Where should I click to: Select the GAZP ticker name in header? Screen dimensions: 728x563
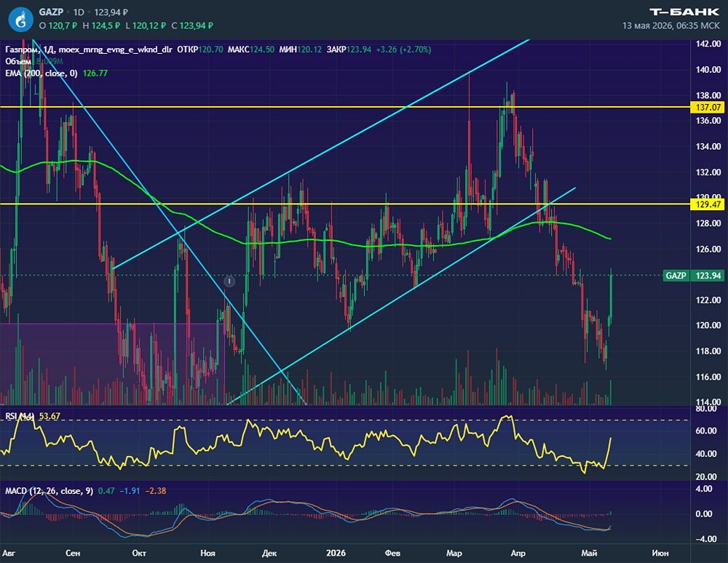click(51, 12)
